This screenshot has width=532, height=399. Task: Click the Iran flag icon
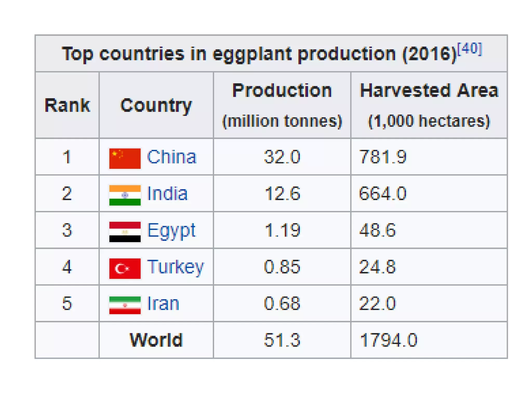click(125, 305)
